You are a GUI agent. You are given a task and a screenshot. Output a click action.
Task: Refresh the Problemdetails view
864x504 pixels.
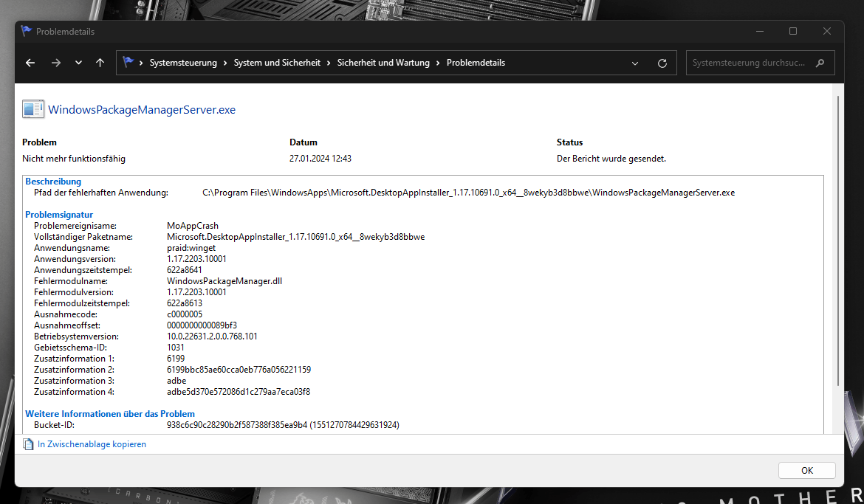(662, 63)
